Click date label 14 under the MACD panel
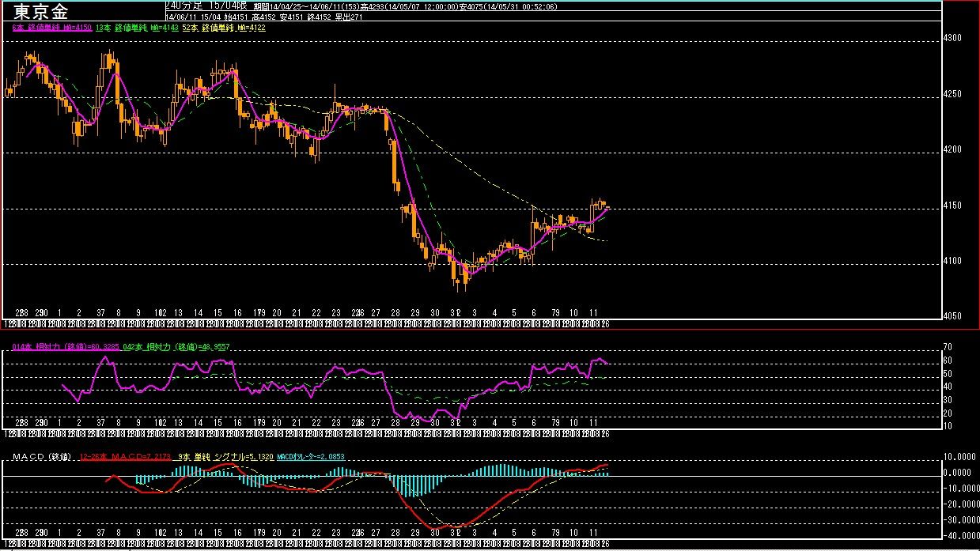Image resolution: width=980 pixels, height=551 pixels. click(198, 534)
